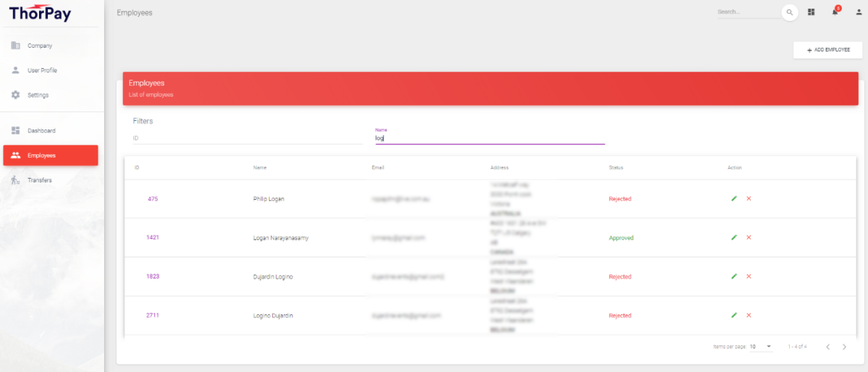Open the dashboard grid icon in top bar
The height and width of the screenshot is (372, 868).
click(812, 12)
